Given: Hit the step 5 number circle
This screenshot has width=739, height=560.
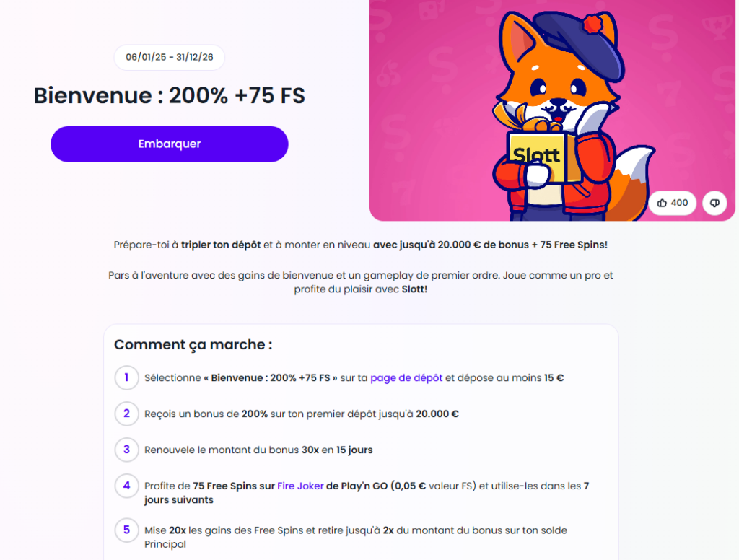Looking at the screenshot, I should click(126, 530).
